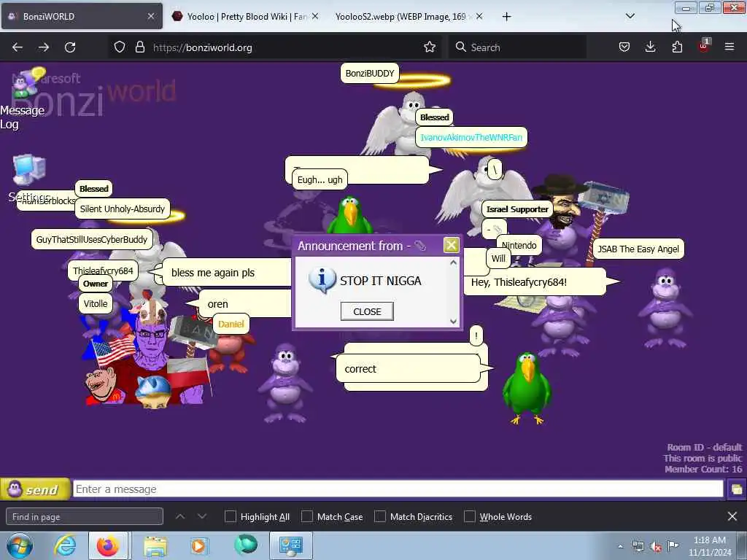Image resolution: width=747 pixels, height=560 pixels.
Task: Open the extensions puzzle icon
Action: click(677, 47)
